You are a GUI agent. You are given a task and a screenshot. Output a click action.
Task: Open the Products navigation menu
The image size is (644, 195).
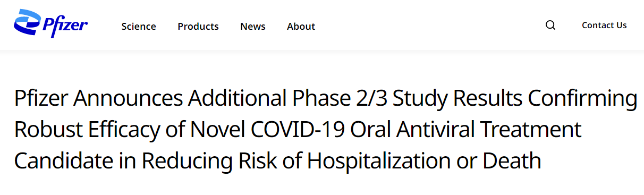pyautogui.click(x=198, y=26)
